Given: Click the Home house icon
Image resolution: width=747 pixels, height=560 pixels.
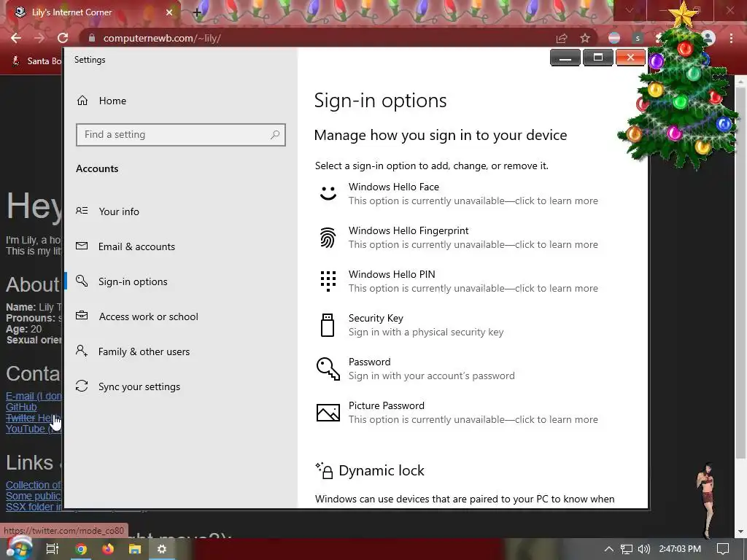Looking at the screenshot, I should pyautogui.click(x=82, y=100).
